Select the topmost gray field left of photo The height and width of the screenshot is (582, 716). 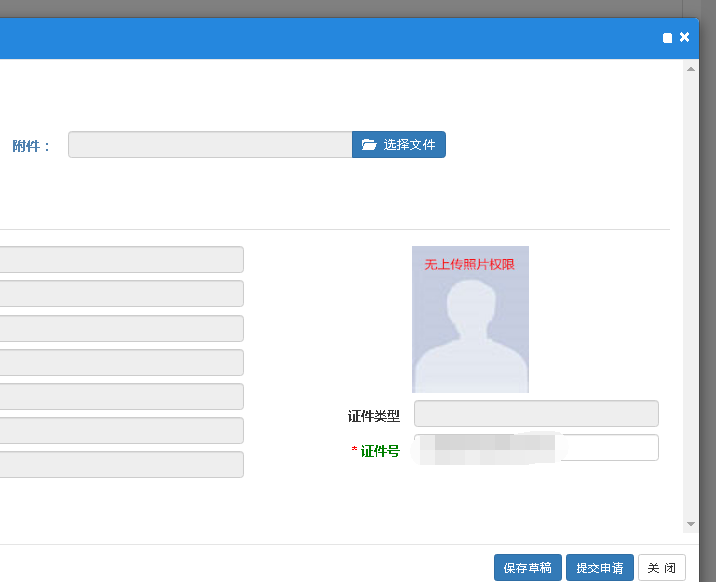[x=120, y=260]
